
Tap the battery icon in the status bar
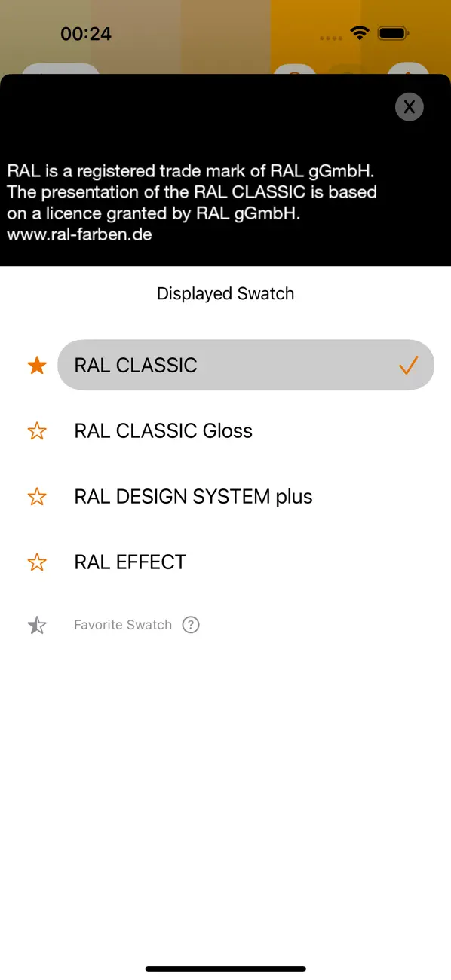pyautogui.click(x=393, y=33)
